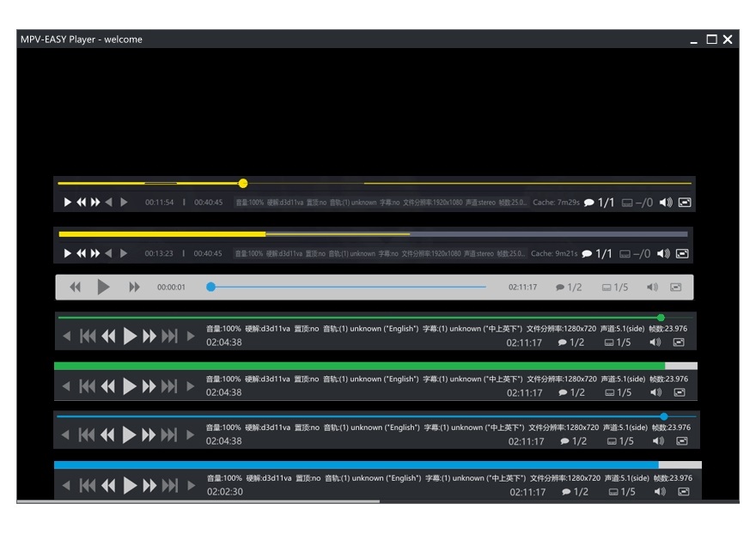Mute volume in the light gray player bar
The image size is (756, 546).
[653, 288]
